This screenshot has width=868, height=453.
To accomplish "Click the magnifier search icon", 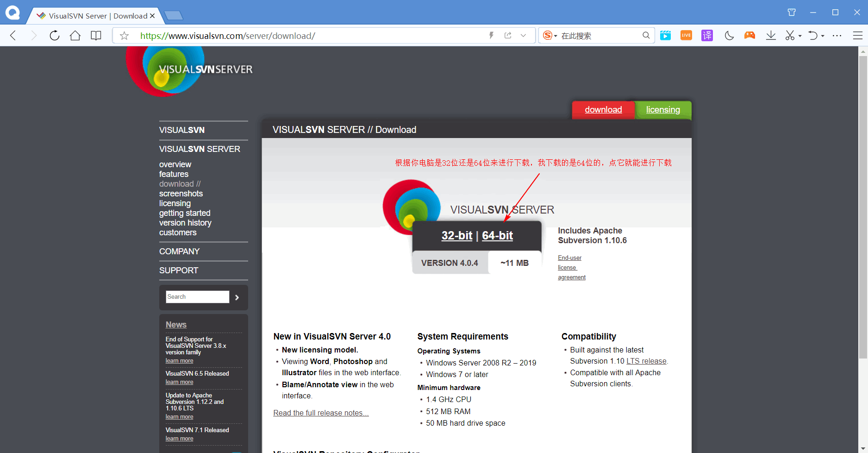I will tap(646, 36).
